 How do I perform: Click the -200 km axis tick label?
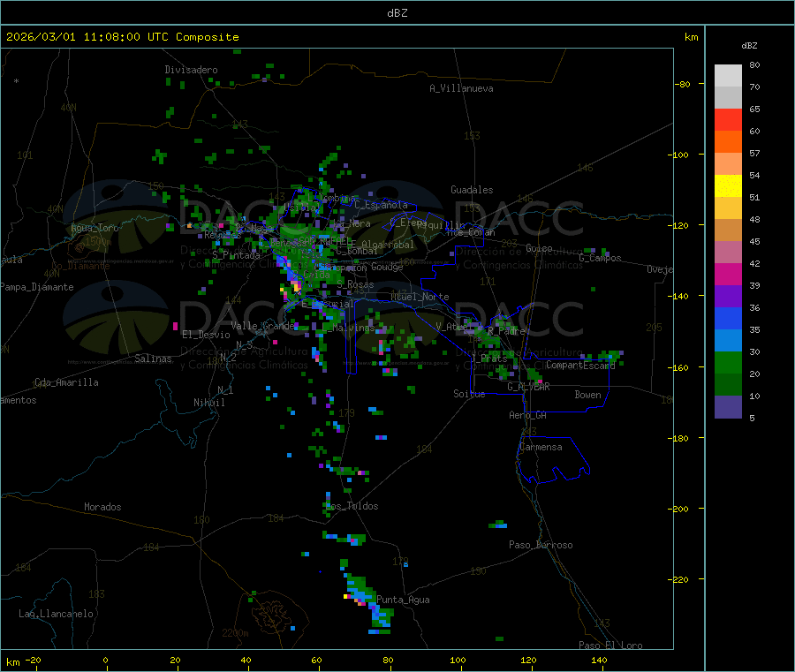click(x=678, y=509)
